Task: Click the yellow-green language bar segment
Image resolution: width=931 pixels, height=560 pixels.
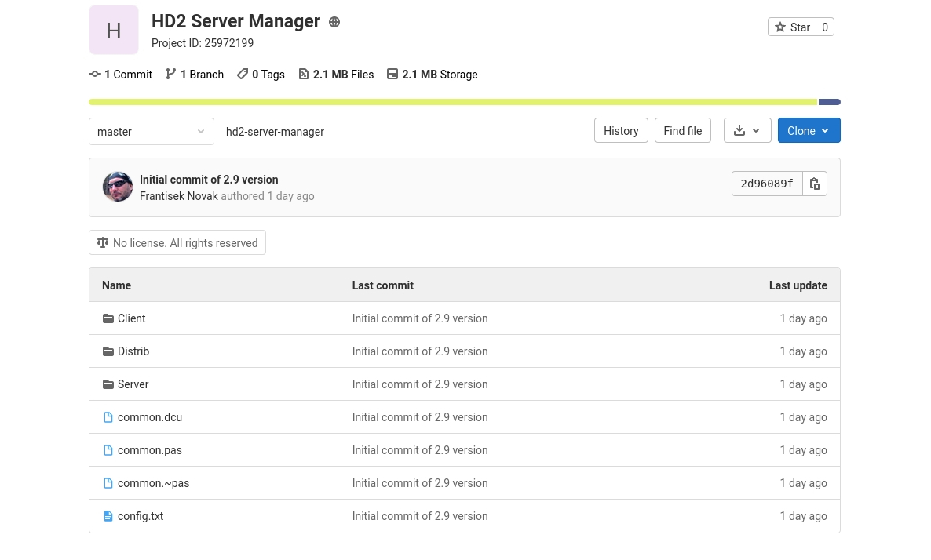Action: click(x=453, y=102)
